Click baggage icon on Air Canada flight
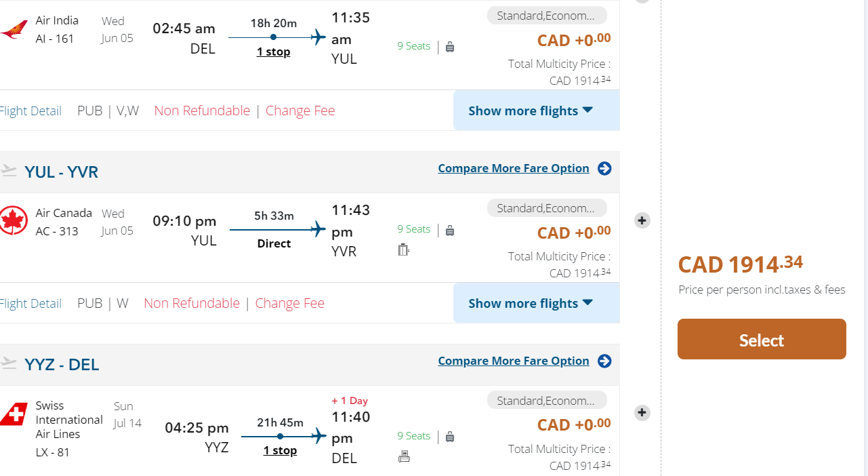868x476 pixels. tap(450, 231)
